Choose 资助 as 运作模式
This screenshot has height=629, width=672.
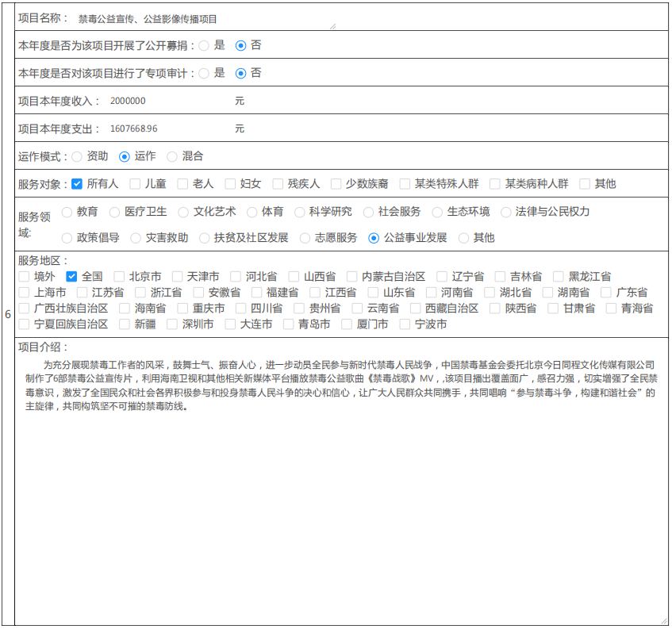(77, 156)
